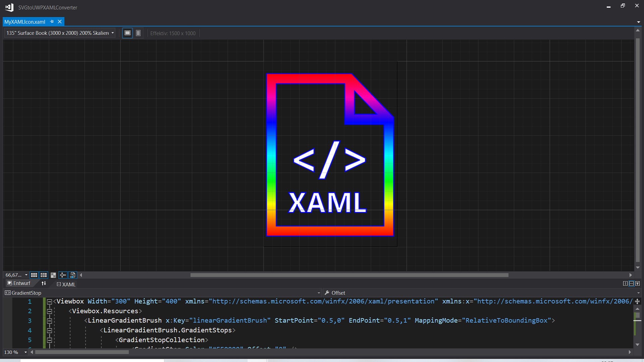Select the vertical split view icon

tap(625, 283)
